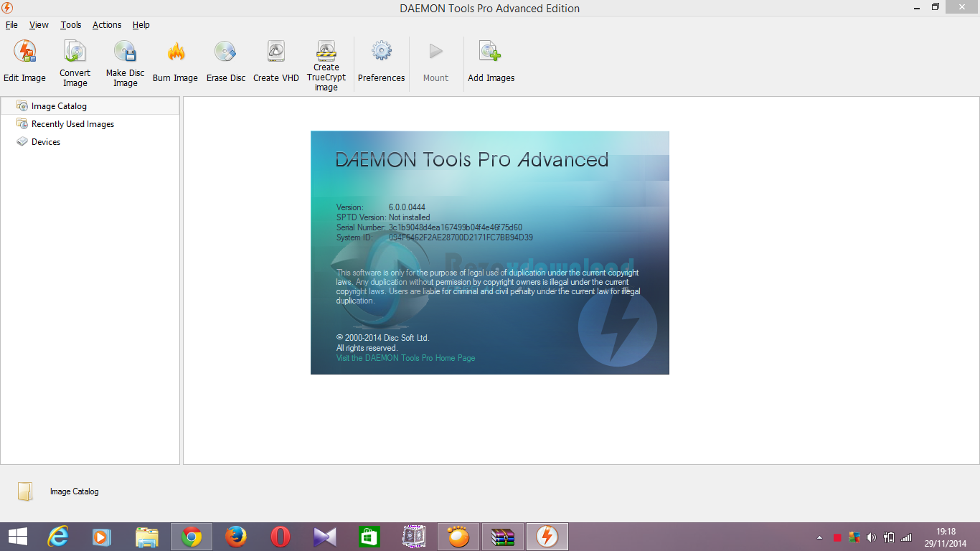Click the Edit Image toolbar icon
980x551 pixels.
[24, 52]
